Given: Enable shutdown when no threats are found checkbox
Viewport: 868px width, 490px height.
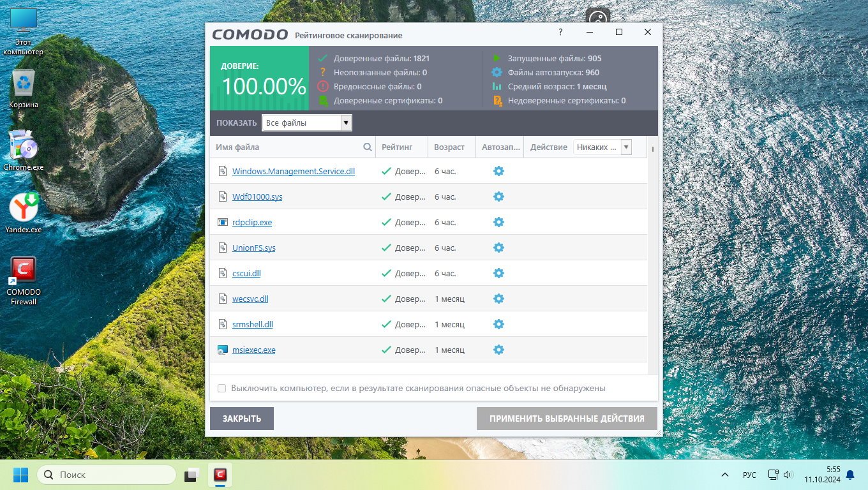Looking at the screenshot, I should [221, 388].
